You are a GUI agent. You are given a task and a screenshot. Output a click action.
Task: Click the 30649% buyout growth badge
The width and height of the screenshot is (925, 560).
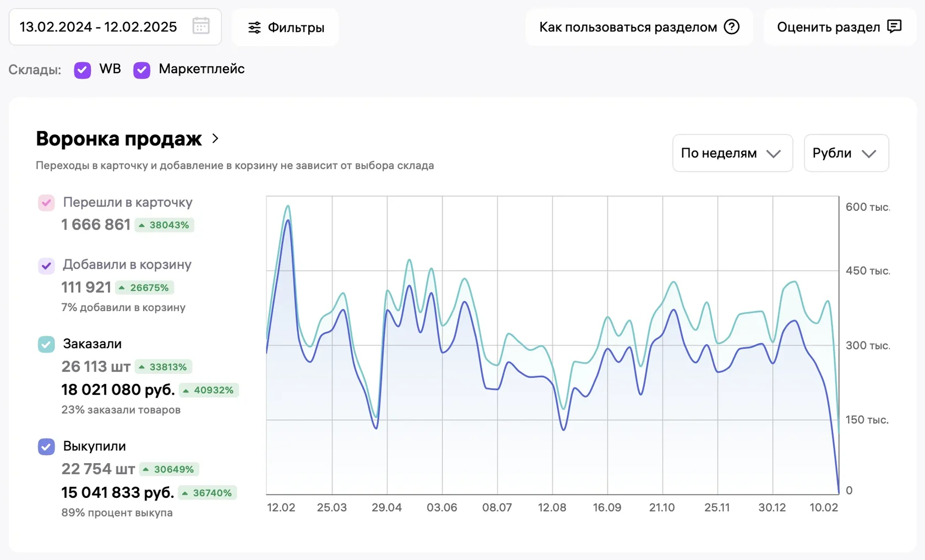tap(168, 469)
